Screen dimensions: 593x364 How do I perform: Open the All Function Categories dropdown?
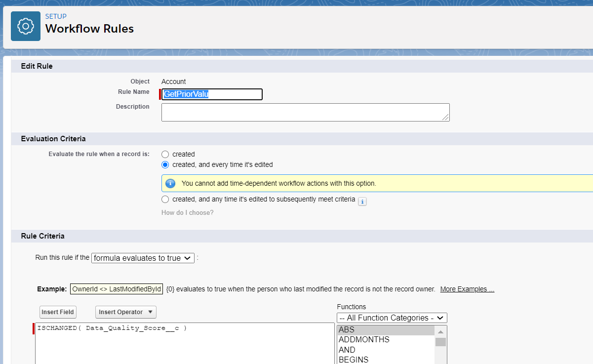(392, 318)
